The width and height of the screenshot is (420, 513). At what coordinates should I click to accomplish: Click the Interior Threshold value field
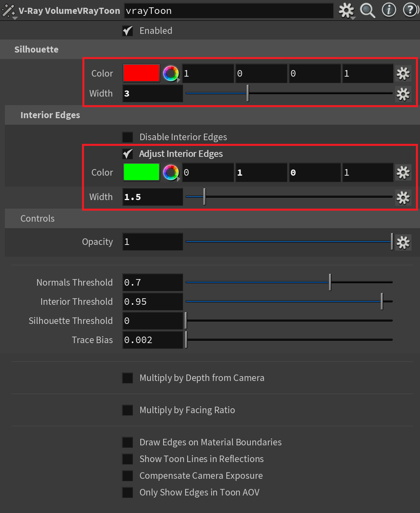point(153,302)
